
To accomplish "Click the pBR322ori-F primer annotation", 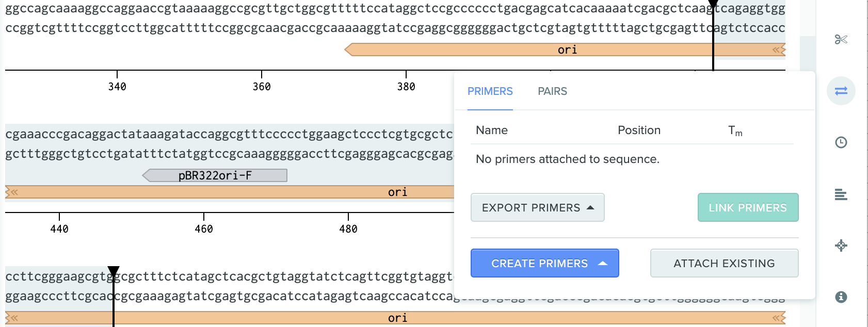I will (x=215, y=175).
